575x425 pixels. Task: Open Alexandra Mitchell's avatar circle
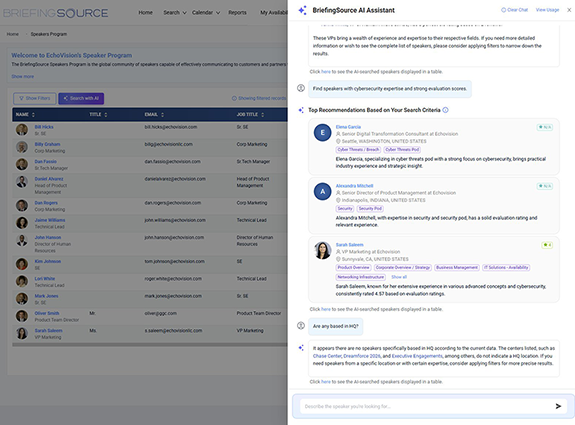[323, 191]
